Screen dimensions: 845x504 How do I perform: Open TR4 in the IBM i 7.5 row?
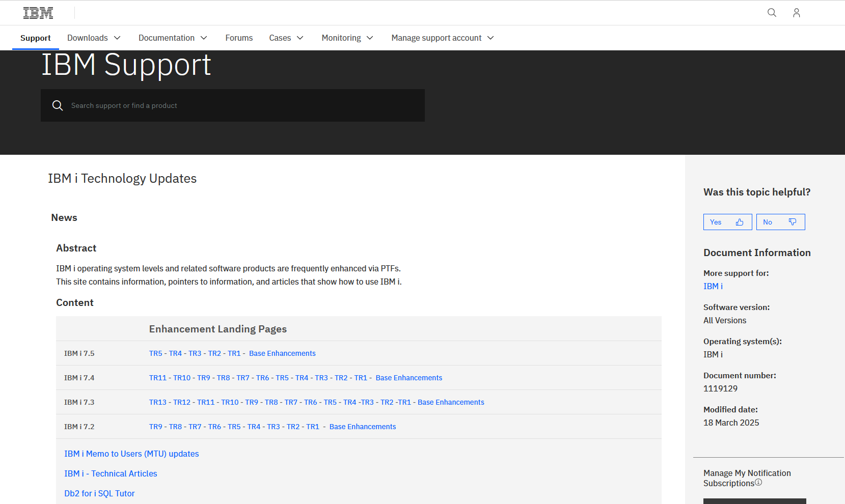tap(175, 353)
